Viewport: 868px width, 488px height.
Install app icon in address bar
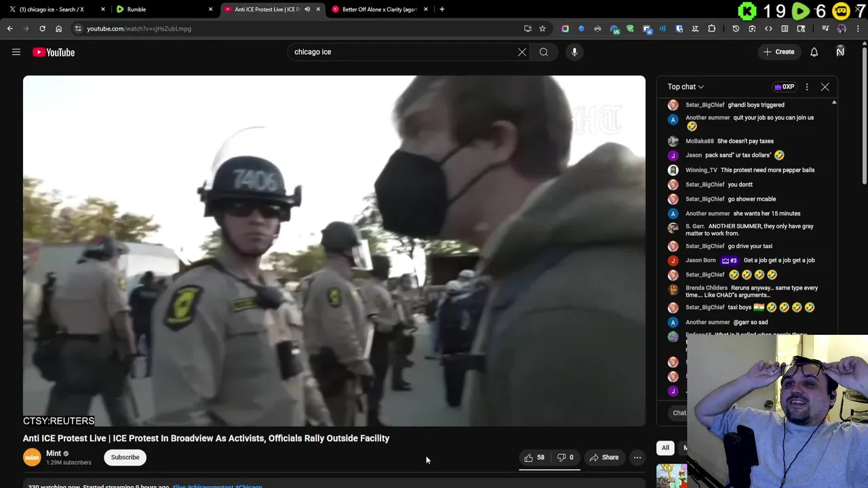(x=528, y=28)
